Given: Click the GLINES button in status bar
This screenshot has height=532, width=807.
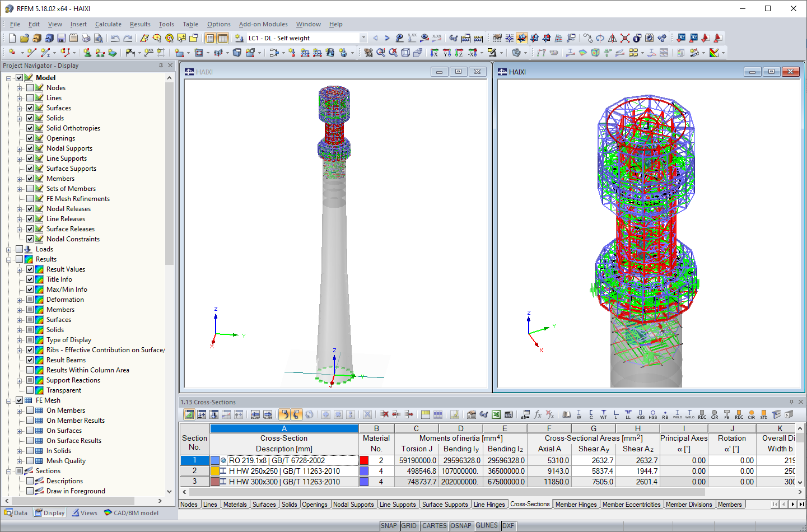Looking at the screenshot, I should click(487, 525).
